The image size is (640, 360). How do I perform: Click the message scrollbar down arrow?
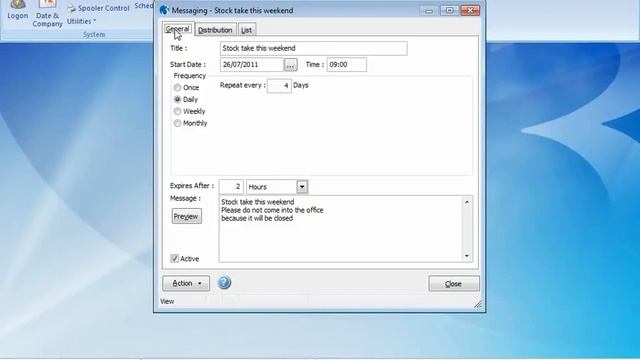[467, 256]
